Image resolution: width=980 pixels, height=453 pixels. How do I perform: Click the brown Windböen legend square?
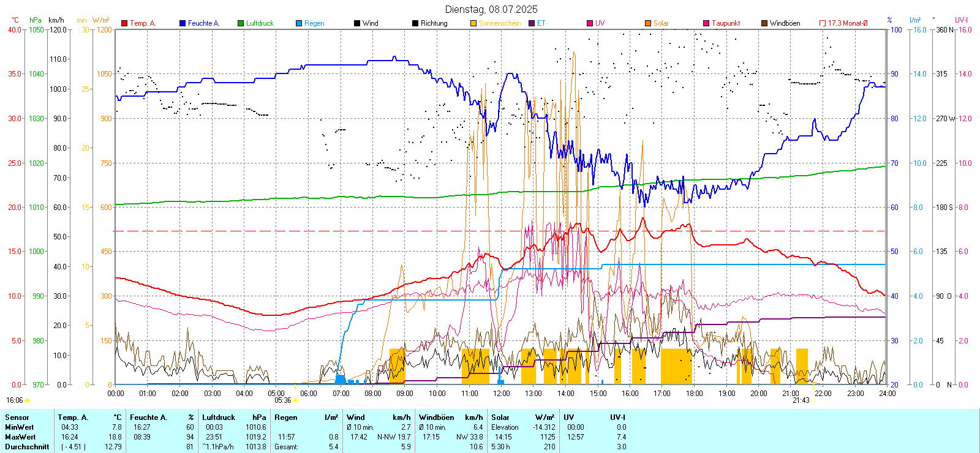[x=764, y=23]
